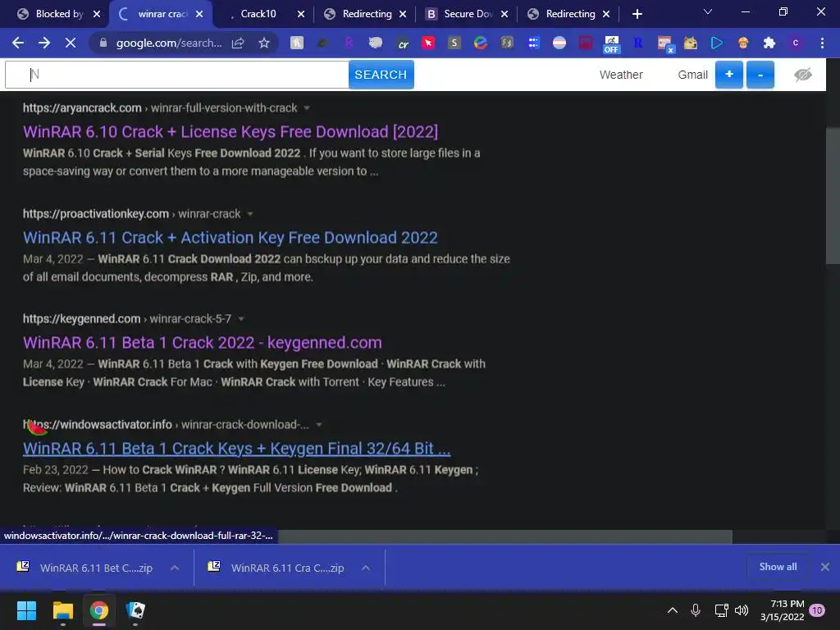
Task: Toggle the extension showing the OFF badge
Action: (x=611, y=44)
